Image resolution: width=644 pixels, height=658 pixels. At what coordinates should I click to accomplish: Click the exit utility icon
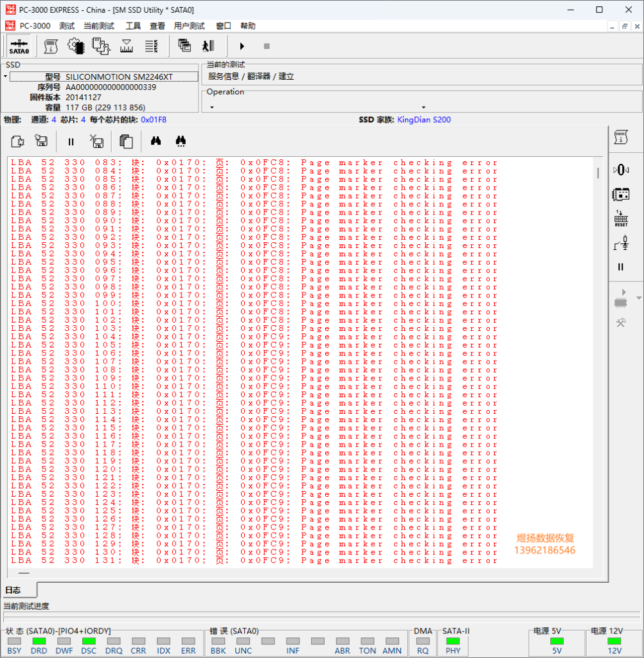[x=208, y=46]
